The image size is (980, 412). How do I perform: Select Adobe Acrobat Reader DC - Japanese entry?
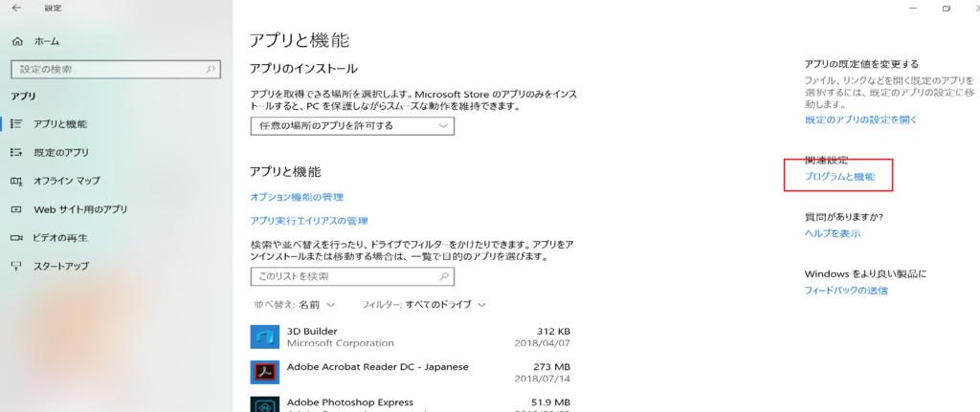tap(377, 366)
